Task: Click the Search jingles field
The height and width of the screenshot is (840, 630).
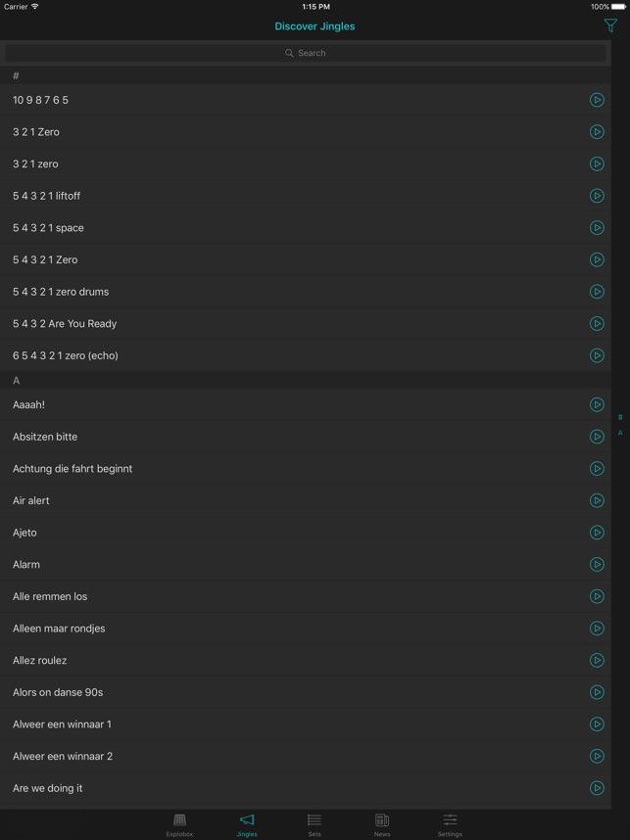Action: tap(306, 53)
